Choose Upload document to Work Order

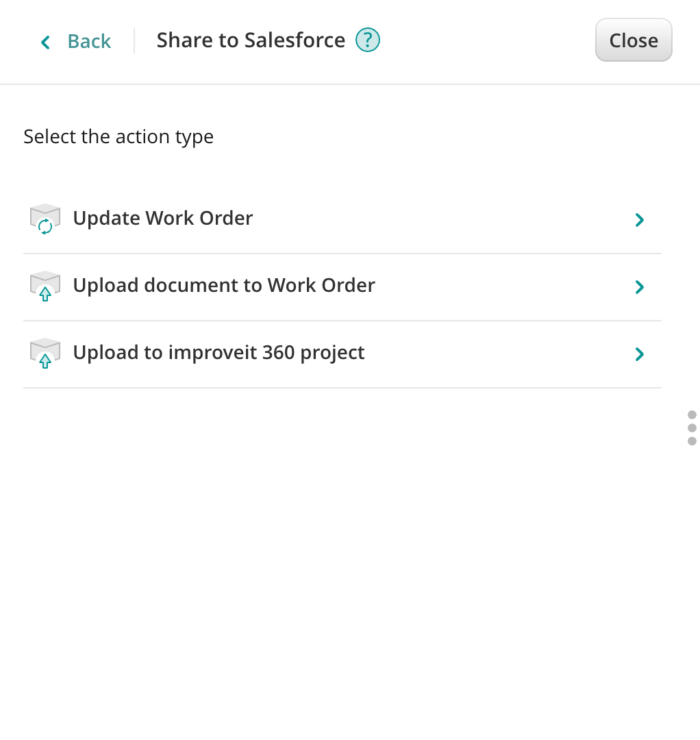coord(224,286)
